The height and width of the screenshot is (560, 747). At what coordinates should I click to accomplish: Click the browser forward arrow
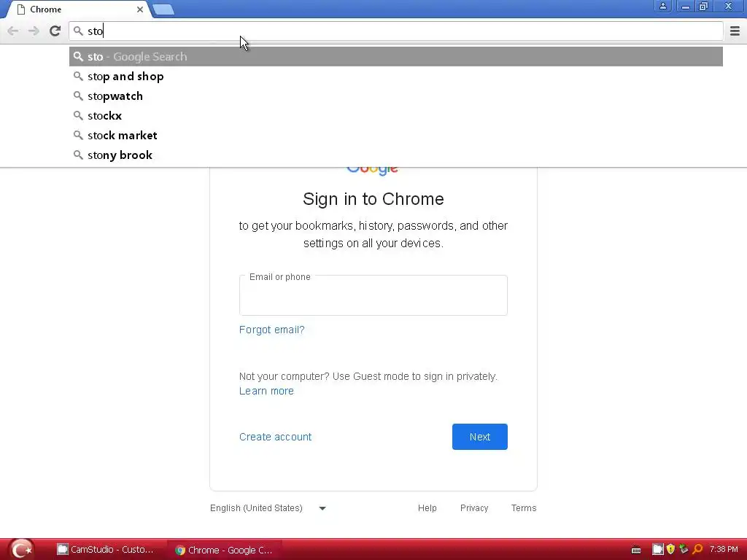34,31
